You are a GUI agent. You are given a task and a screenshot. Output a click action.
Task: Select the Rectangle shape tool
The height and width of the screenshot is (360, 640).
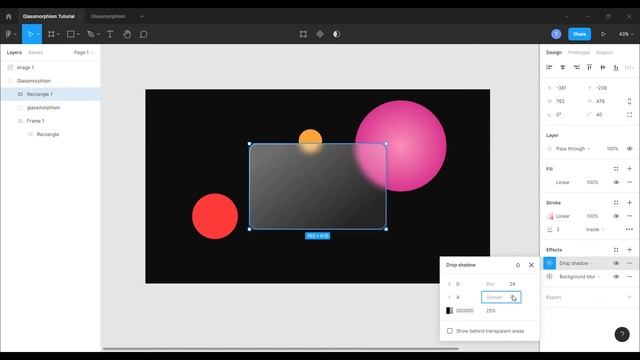(71, 34)
